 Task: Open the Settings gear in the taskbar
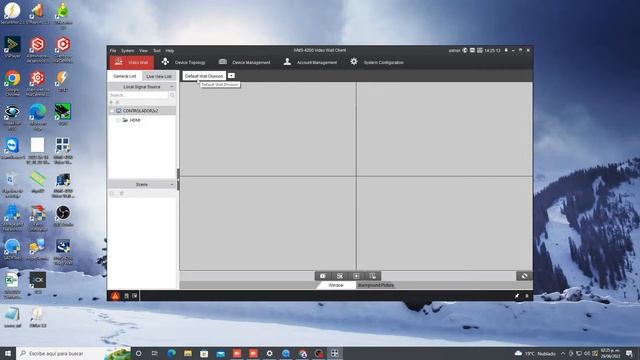click(269, 353)
